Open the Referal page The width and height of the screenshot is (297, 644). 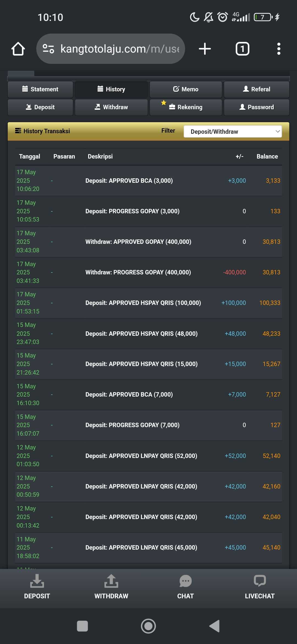pyautogui.click(x=257, y=89)
